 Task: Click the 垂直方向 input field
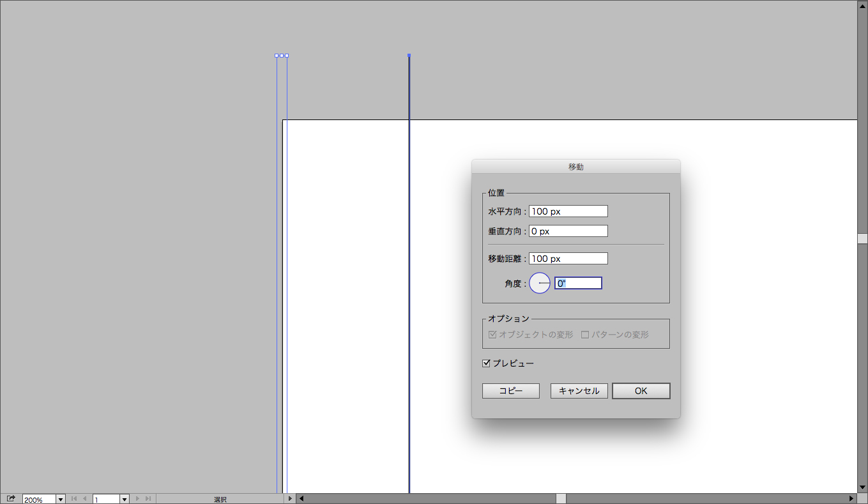pos(568,231)
